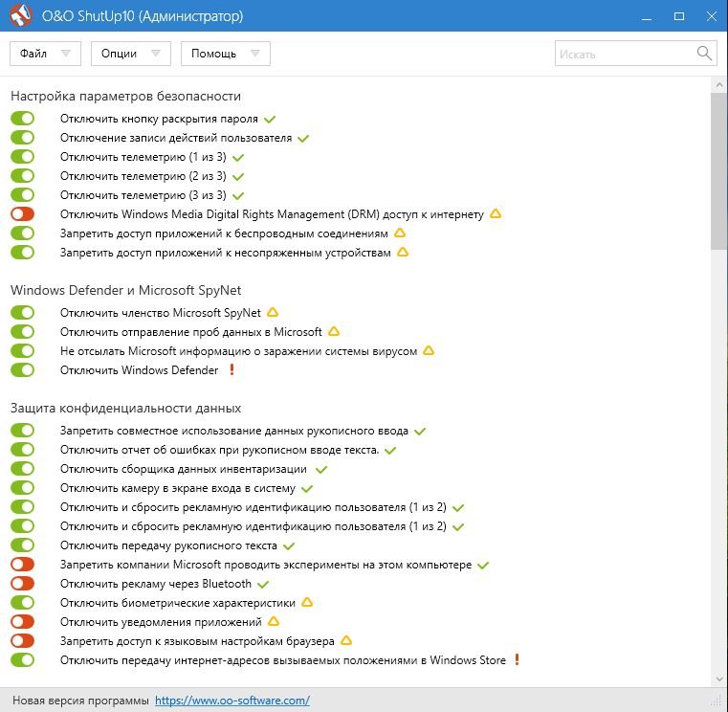Screen dimensions: 728x712
Task: Open the 'Помощь' dropdown menu
Action: pyautogui.click(x=226, y=54)
